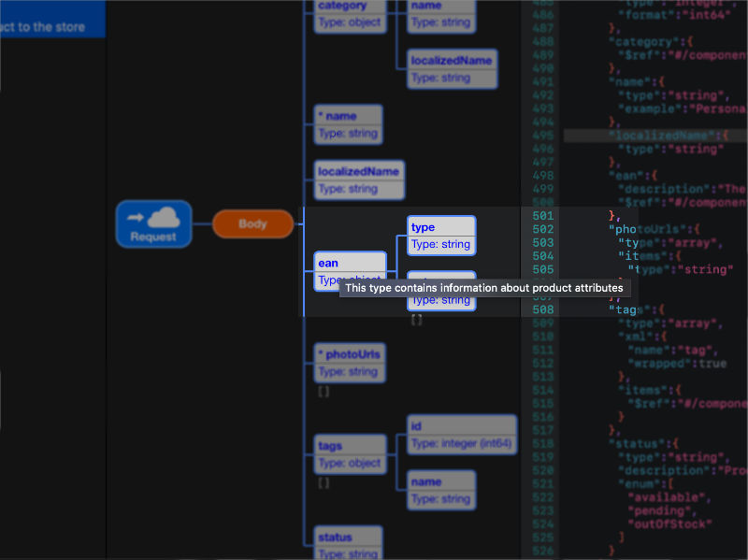Click the array brackets icon below the tags node
This screenshot has width=748, height=560.
[x=324, y=483]
